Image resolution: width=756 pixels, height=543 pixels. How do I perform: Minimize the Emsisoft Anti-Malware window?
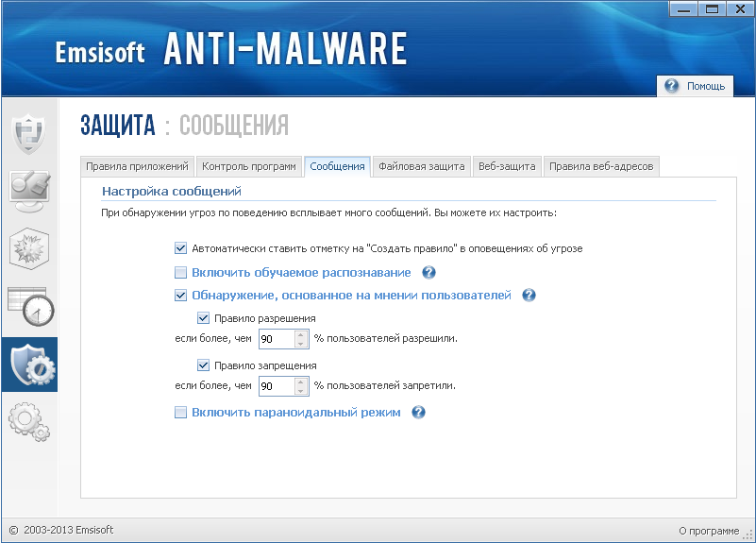tap(683, 8)
